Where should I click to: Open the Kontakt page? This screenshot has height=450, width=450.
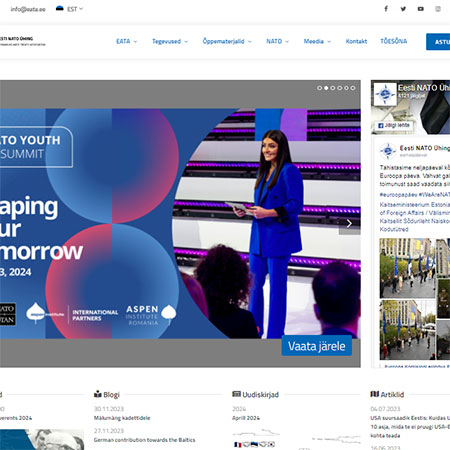pos(356,41)
